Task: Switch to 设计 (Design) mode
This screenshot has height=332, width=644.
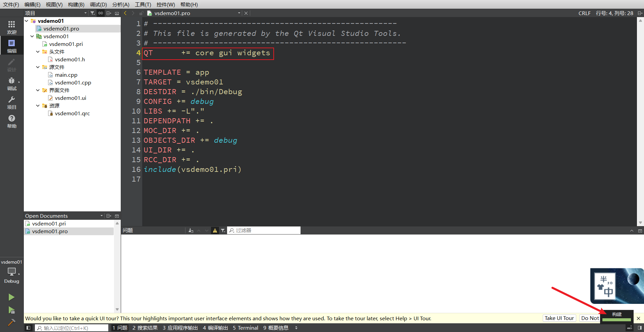Action: click(12, 65)
